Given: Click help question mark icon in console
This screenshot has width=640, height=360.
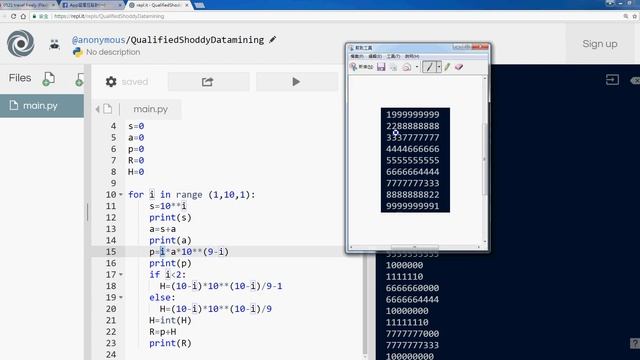Looking at the screenshot, I should coord(635,343).
